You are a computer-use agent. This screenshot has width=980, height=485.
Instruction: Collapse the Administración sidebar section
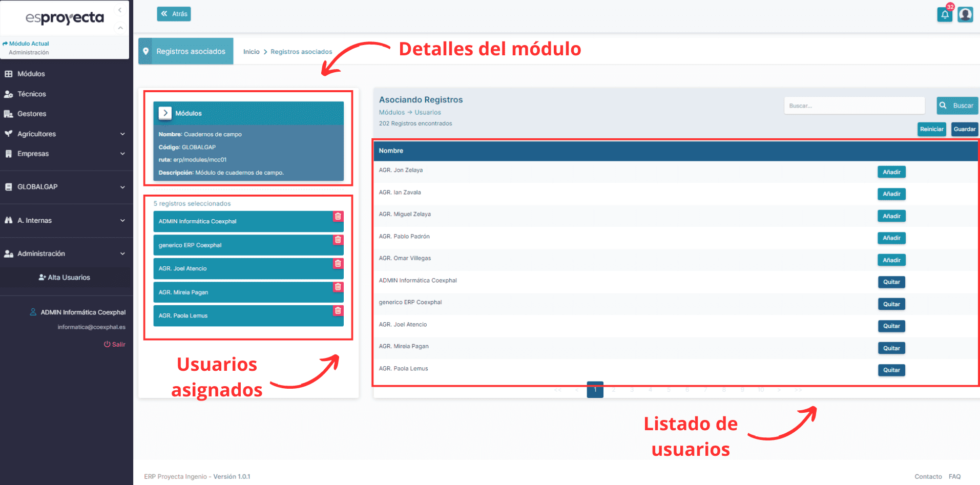[x=122, y=253]
